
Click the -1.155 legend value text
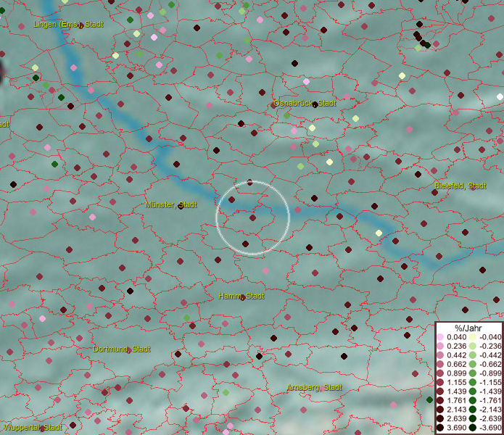point(490,382)
